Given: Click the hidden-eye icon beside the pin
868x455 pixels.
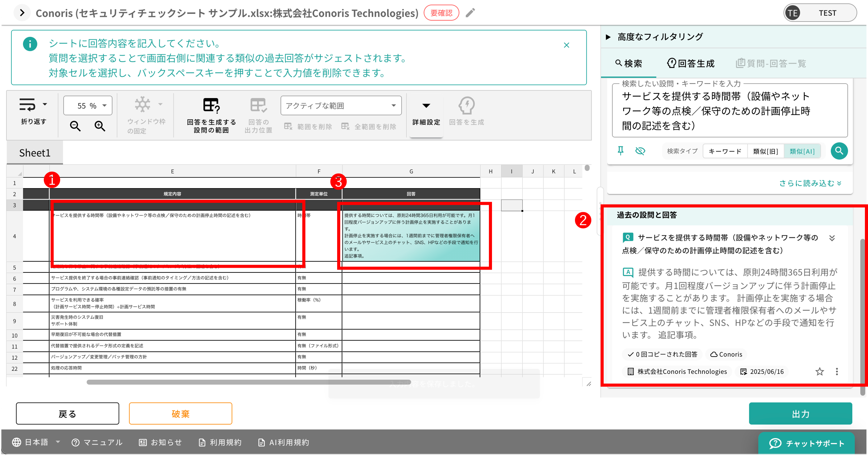Looking at the screenshot, I should (x=640, y=151).
